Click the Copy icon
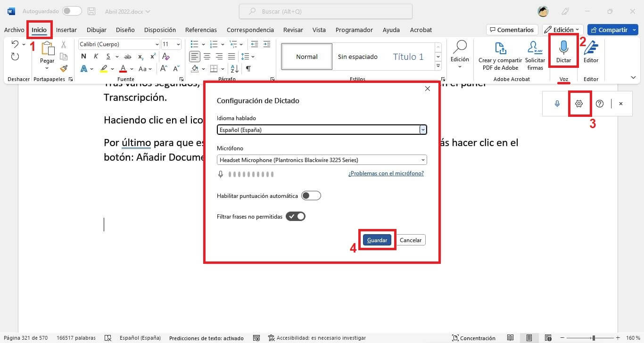 (64, 57)
